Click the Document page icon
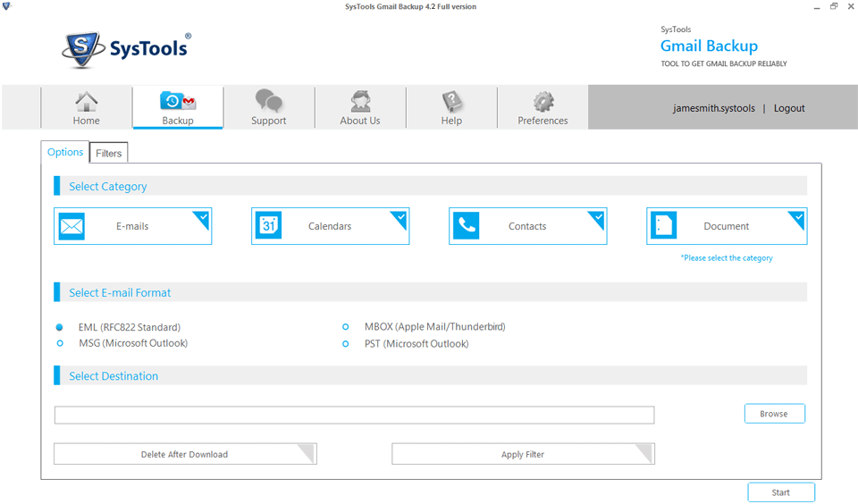The image size is (858, 504). [664, 225]
